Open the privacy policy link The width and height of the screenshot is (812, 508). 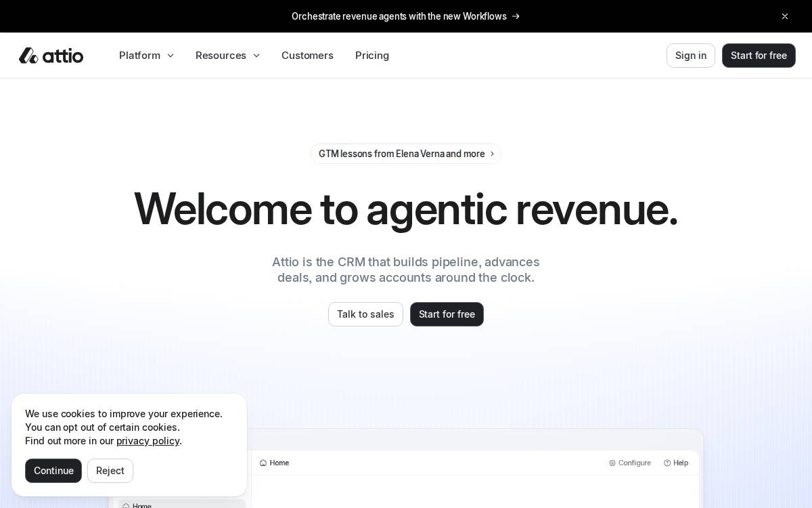pos(148,441)
